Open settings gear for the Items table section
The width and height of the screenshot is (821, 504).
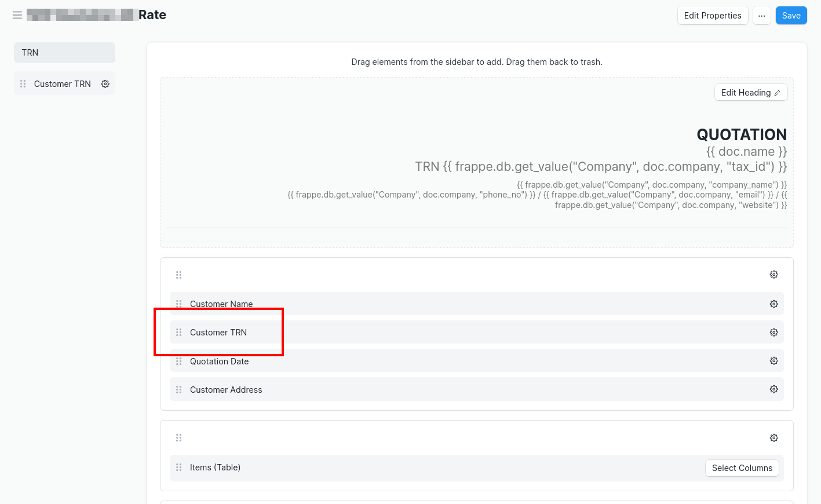[x=773, y=437]
